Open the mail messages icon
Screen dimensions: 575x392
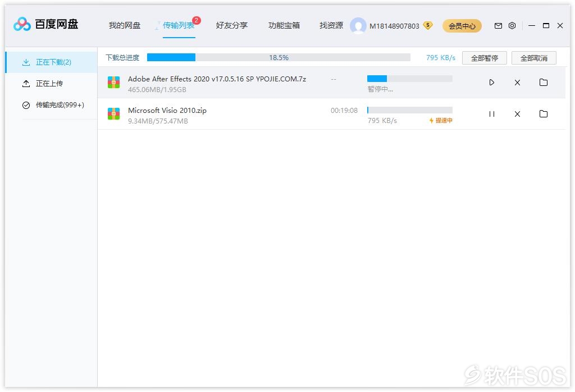[498, 26]
